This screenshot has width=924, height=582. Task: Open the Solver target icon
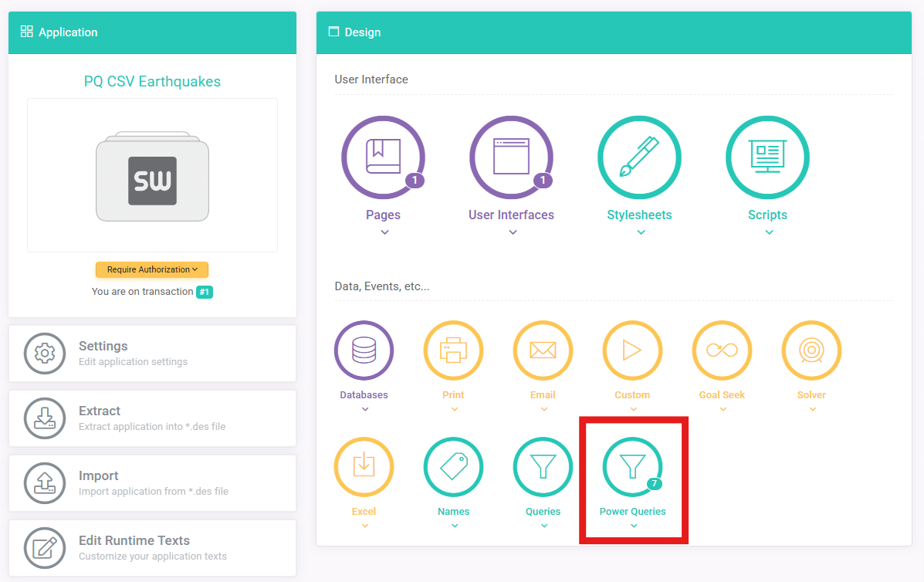click(811, 351)
